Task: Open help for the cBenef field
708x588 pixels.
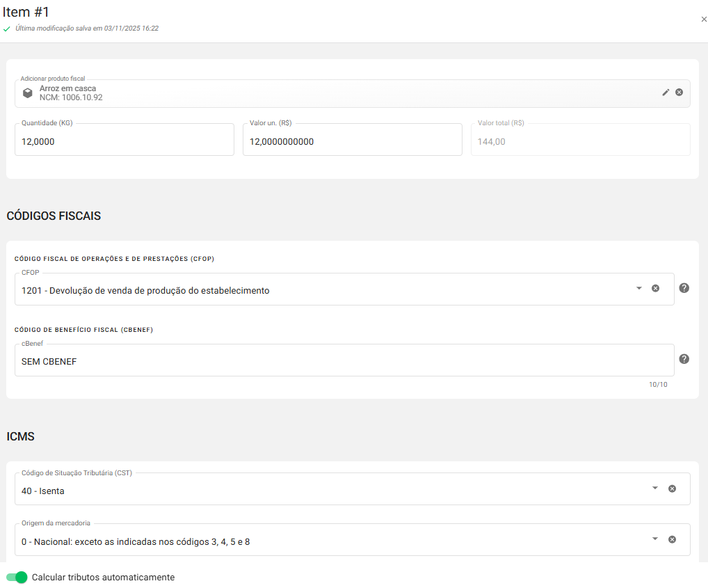Action: tap(684, 359)
